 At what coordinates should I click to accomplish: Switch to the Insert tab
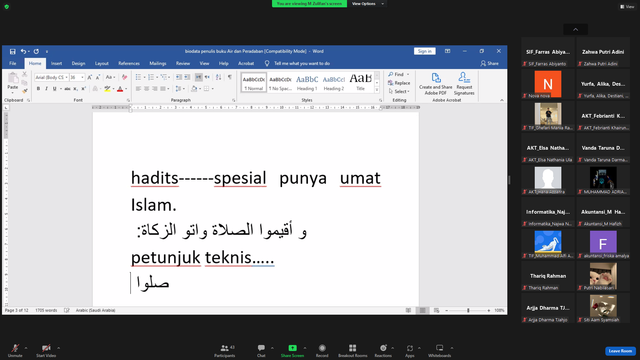coord(57,63)
